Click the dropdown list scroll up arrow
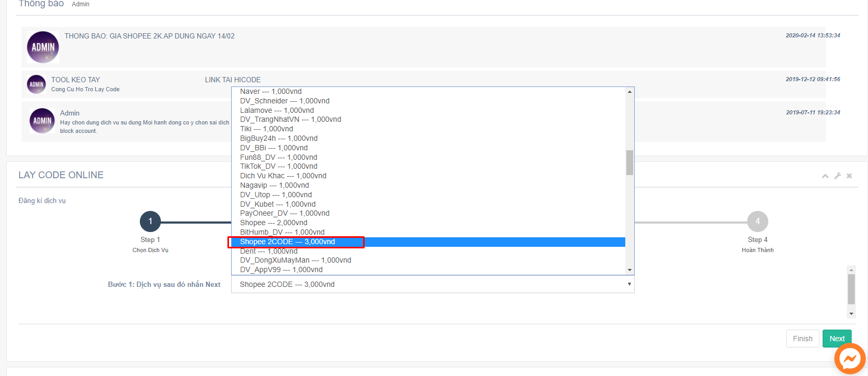Screen dimensions: 868x376 629,92
